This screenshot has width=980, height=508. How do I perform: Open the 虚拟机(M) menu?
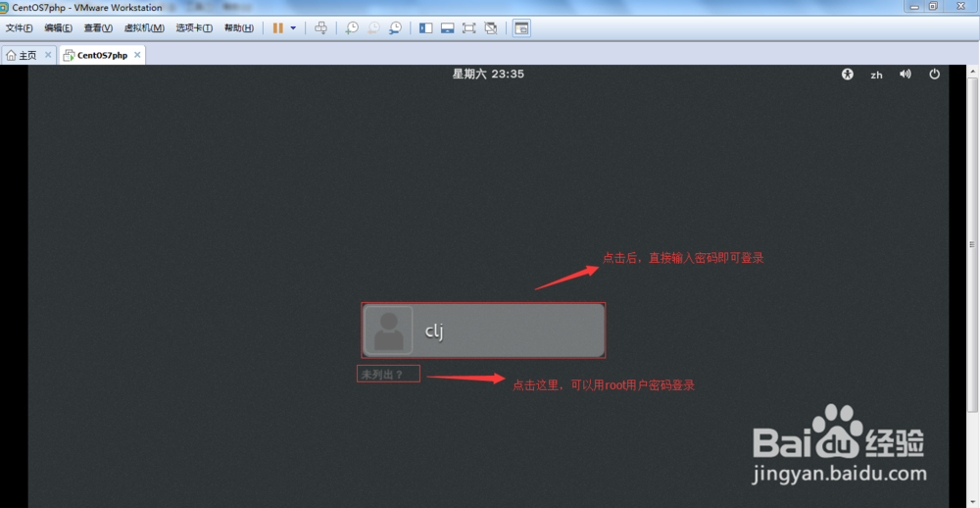(144, 28)
